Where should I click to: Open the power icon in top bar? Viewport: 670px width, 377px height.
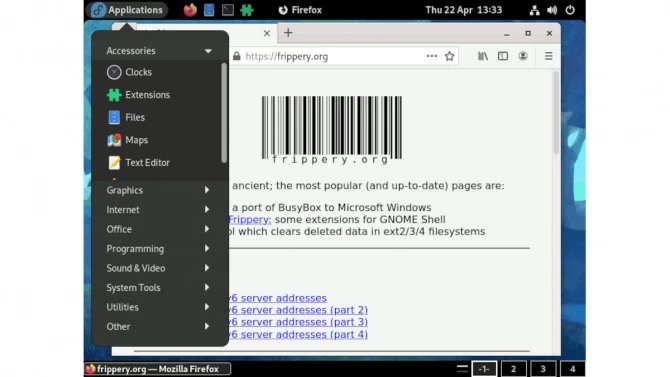(570, 10)
